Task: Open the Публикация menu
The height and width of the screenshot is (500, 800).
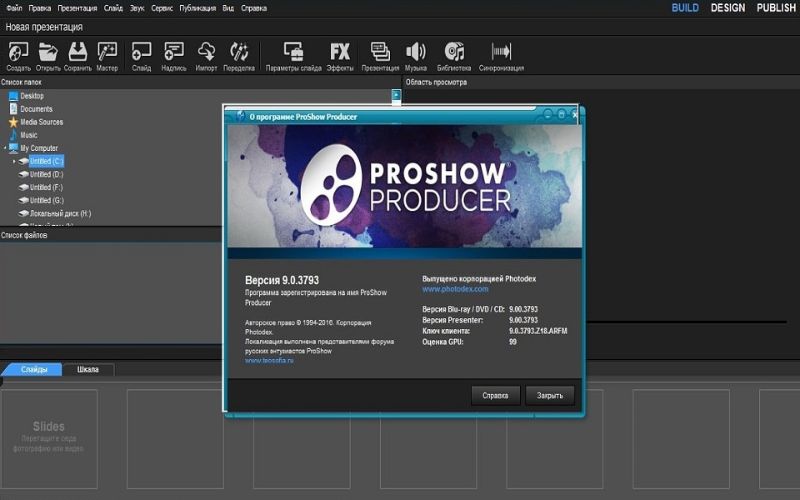Action: (x=196, y=8)
